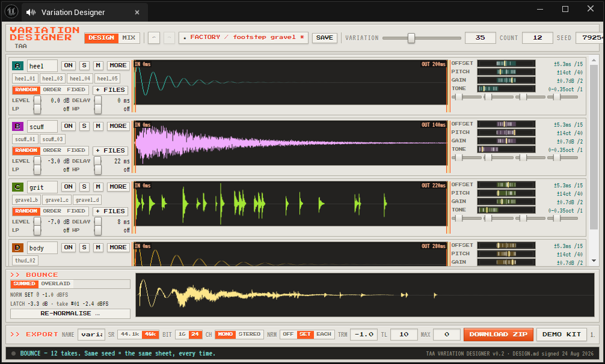Click the SEED input field
Screen dimensions: 605x364
click(590, 38)
